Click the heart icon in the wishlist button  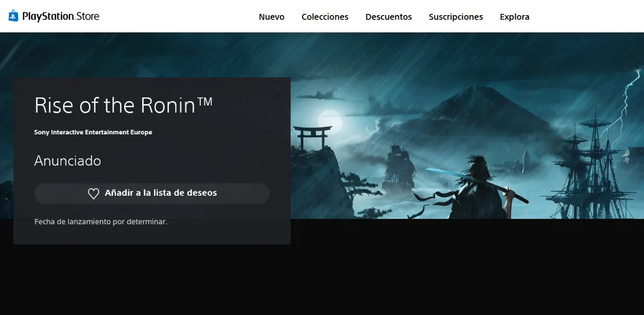pos(94,194)
